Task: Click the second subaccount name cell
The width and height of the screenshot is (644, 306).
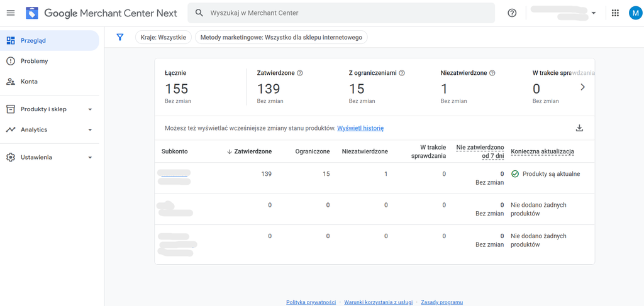Action: pos(175,209)
